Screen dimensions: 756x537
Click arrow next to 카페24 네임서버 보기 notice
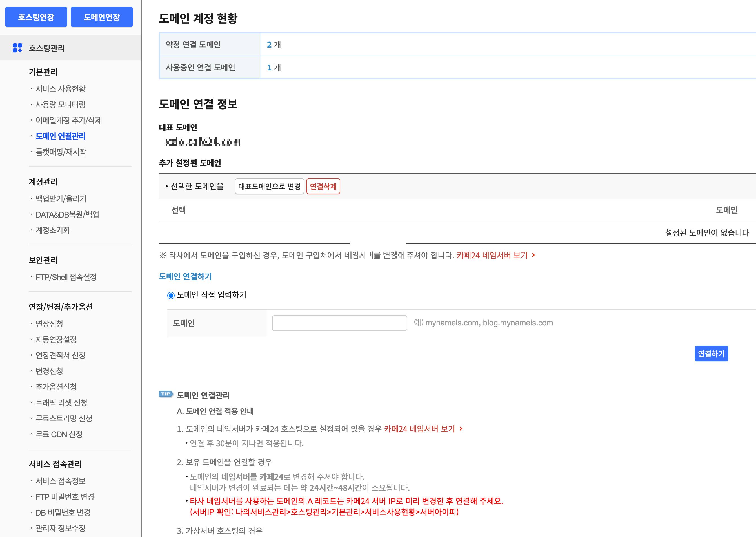click(533, 255)
